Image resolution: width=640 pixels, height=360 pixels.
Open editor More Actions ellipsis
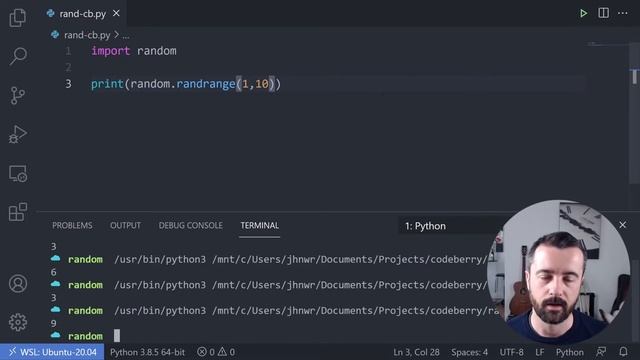coord(622,13)
